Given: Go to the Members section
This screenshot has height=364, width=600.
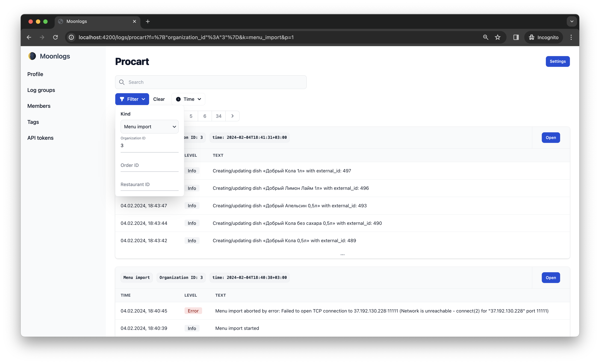Looking at the screenshot, I should tap(39, 106).
